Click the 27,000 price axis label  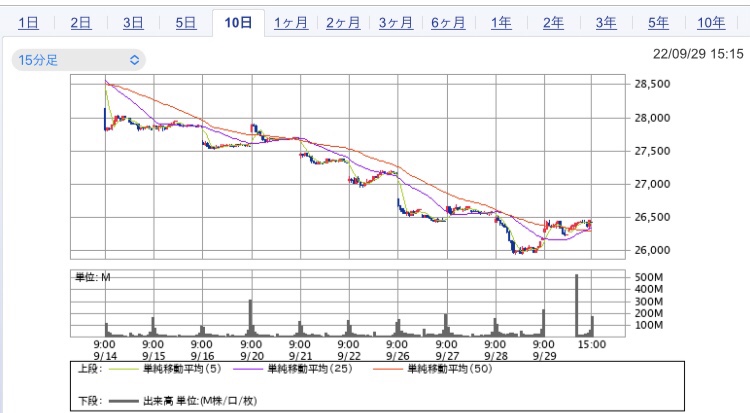tap(652, 184)
